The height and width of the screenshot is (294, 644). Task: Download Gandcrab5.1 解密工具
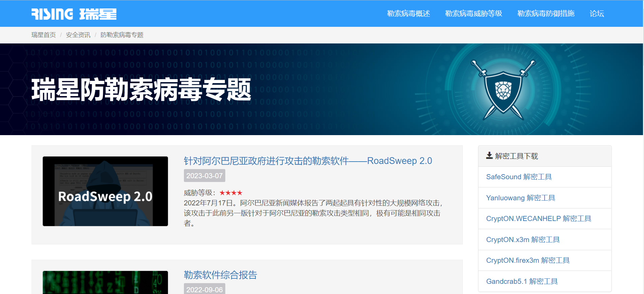[x=522, y=281]
